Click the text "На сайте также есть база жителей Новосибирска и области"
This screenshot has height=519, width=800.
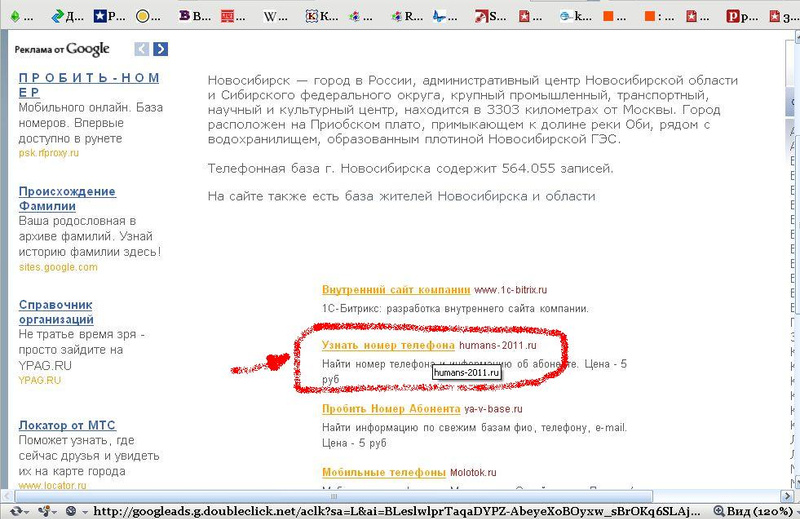coord(402,196)
